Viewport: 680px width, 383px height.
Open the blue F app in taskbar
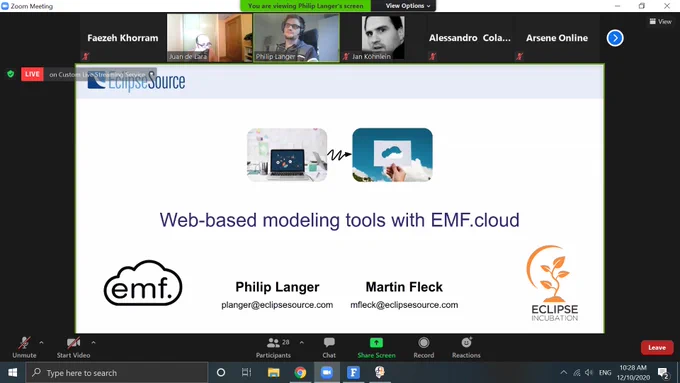(353, 373)
